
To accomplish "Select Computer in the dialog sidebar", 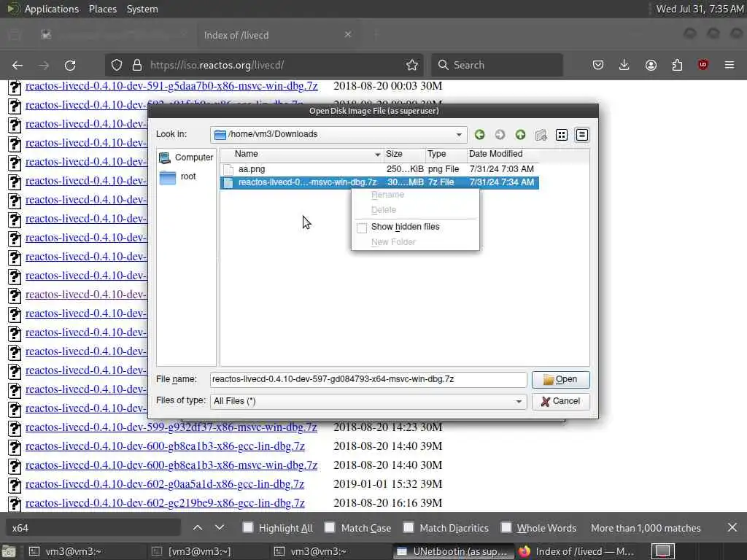I will pyautogui.click(x=186, y=157).
